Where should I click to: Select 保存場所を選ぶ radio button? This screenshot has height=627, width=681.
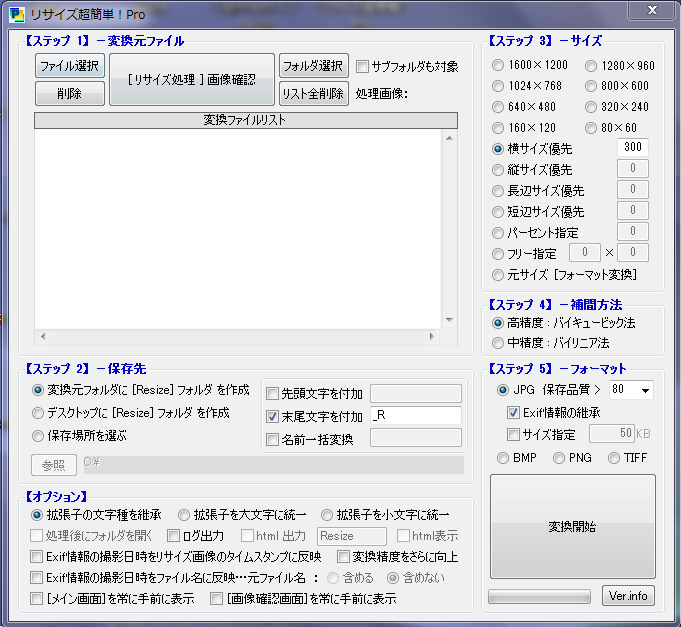coord(38,436)
